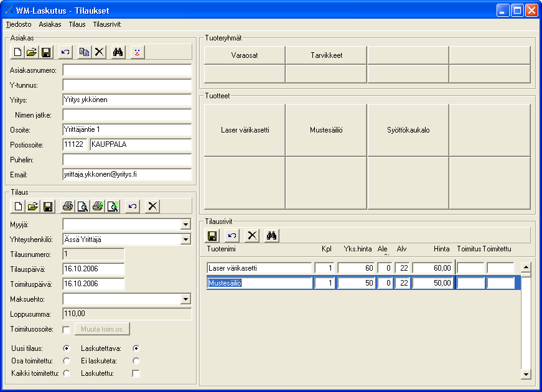Image resolution: width=542 pixels, height=392 pixels.
Task: Expand the Myyjä dropdown
Action: (x=185, y=225)
